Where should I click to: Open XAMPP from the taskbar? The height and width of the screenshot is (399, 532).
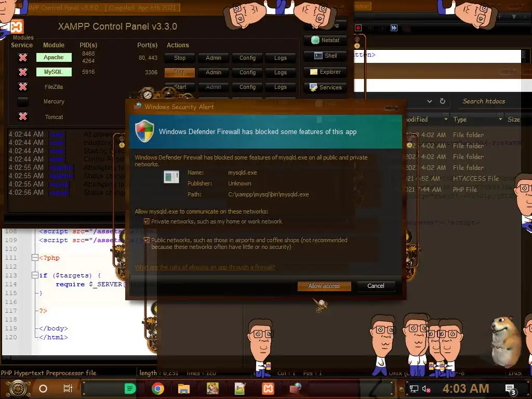[268, 389]
